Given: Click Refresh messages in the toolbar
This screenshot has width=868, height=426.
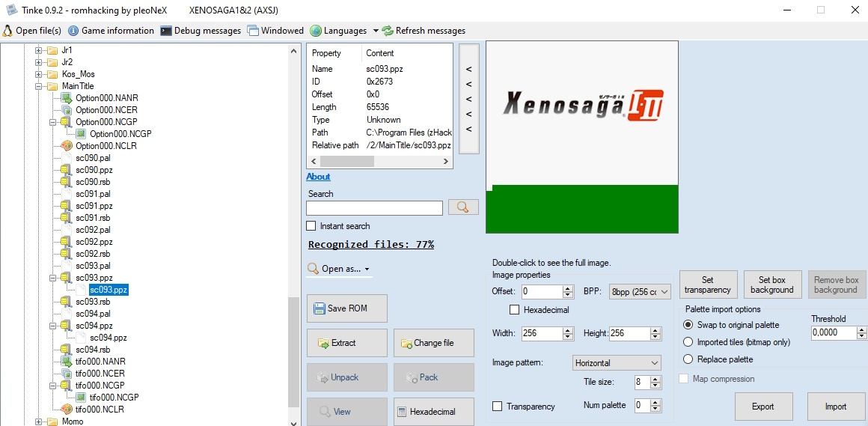Looking at the screenshot, I should [424, 31].
